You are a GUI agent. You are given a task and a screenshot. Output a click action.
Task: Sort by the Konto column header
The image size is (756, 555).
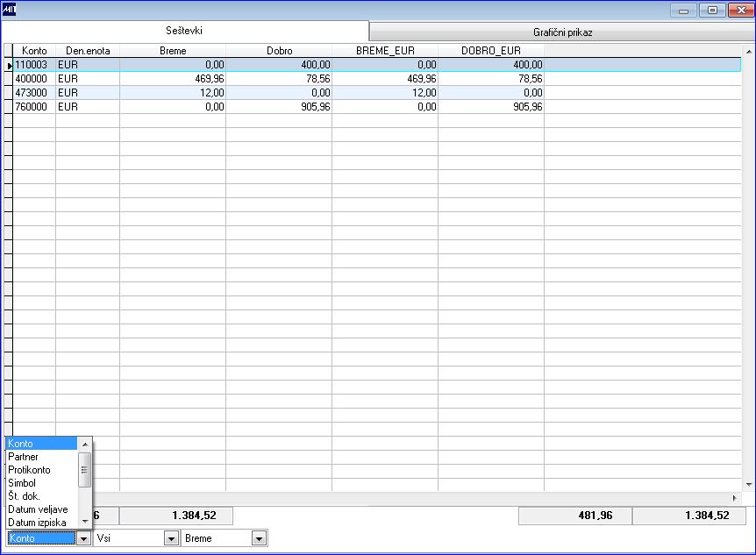tap(34, 51)
